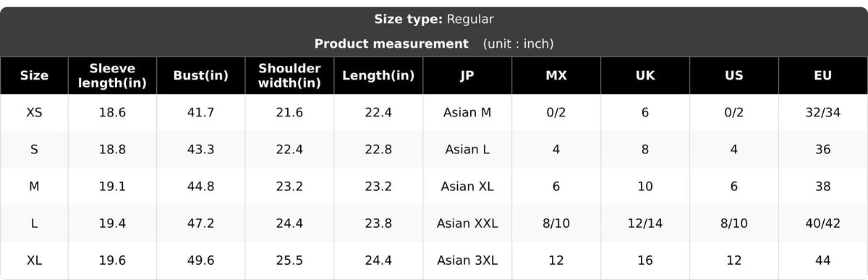This screenshot has height=280, width=868.
Task: Click the bust value 47.2
Action: click(x=201, y=224)
